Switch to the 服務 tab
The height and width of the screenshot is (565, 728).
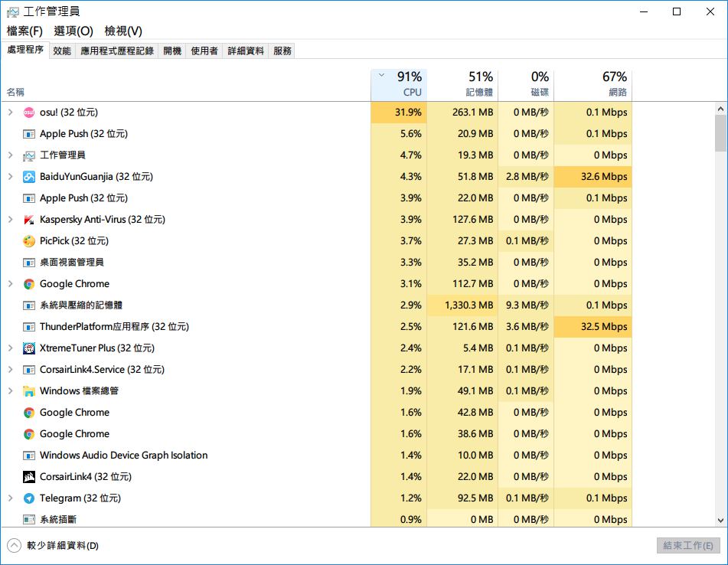pyautogui.click(x=282, y=51)
